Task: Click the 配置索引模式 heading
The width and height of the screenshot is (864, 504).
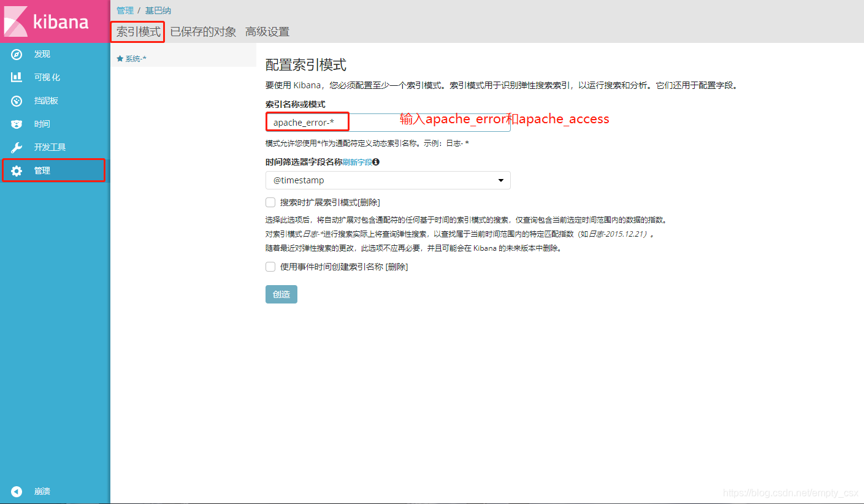Action: point(306,64)
